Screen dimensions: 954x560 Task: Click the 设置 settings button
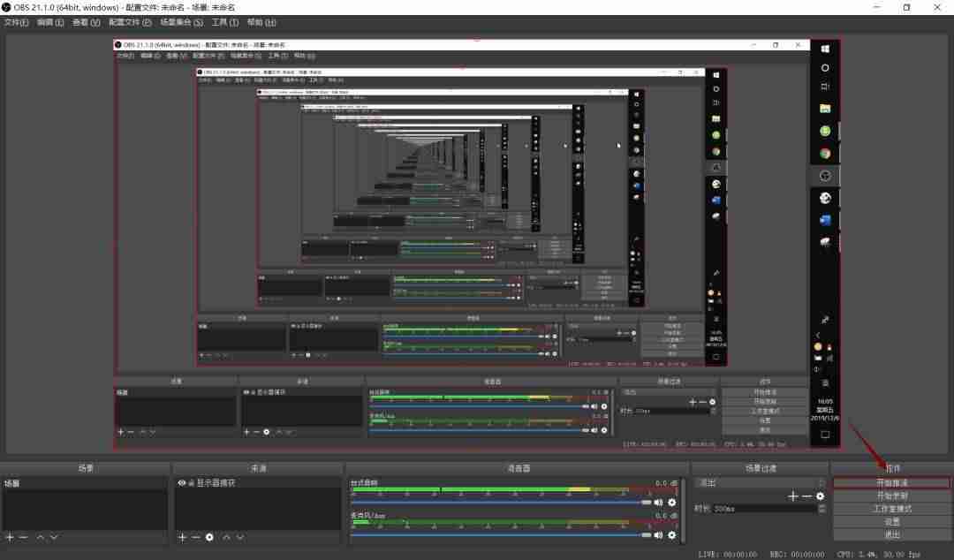click(x=891, y=522)
